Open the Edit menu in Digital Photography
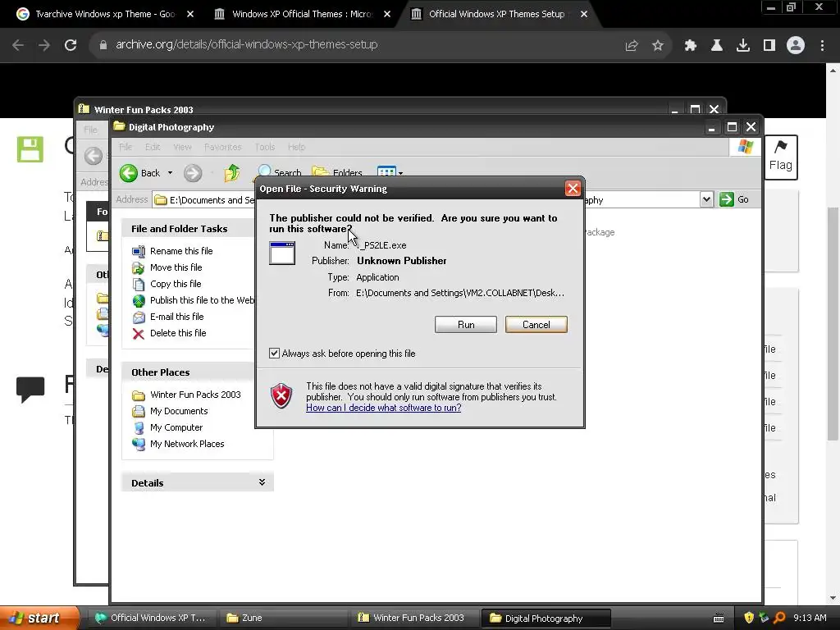The width and height of the screenshot is (840, 630). click(x=153, y=147)
